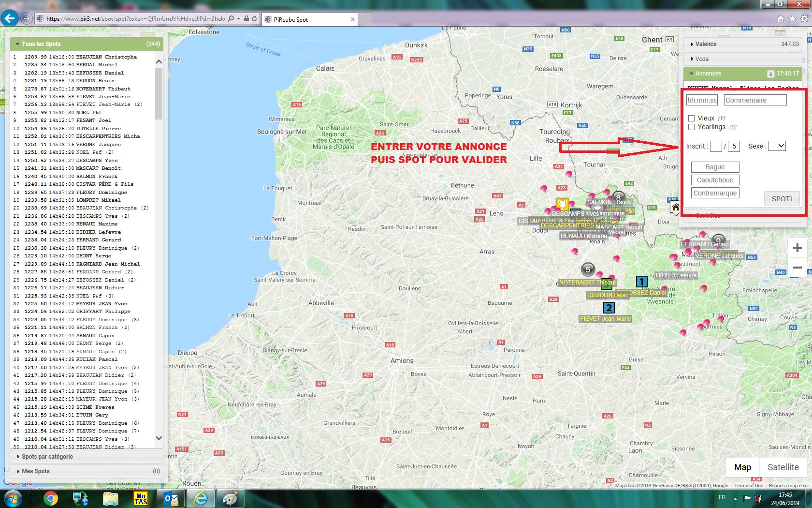Click the trophy marker near Descamps Yves
Screen dimensions: 812x508
click(562, 204)
